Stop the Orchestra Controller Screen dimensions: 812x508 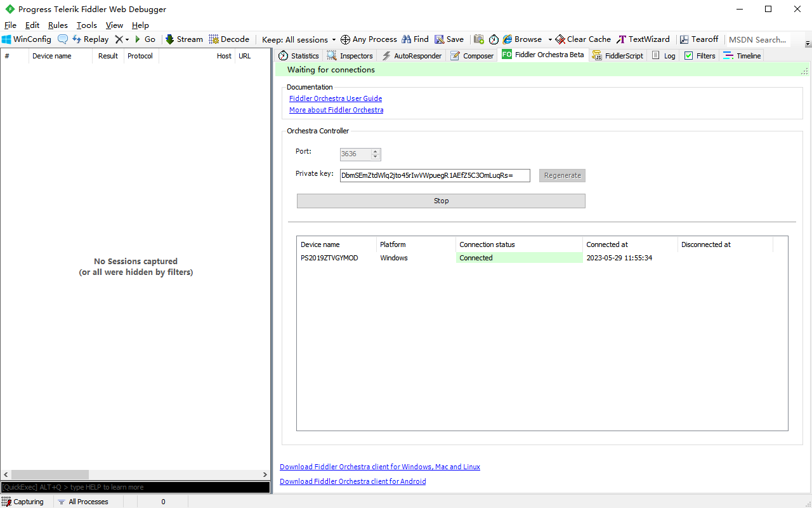[x=441, y=201]
